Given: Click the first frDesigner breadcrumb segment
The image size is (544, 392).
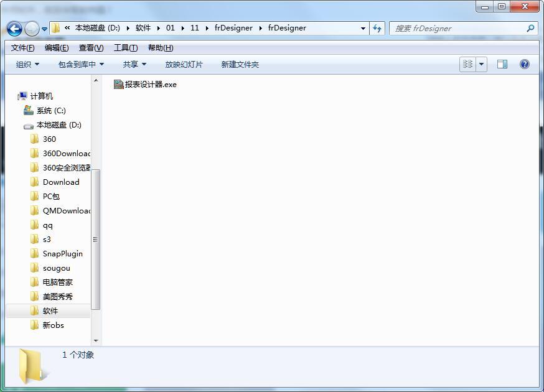Looking at the screenshot, I should click(233, 28).
